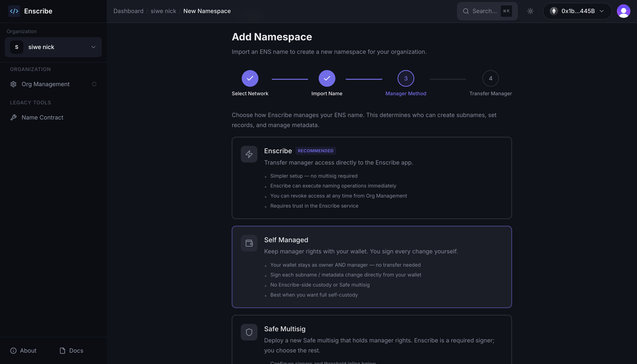Open the user profile avatar

623,11
